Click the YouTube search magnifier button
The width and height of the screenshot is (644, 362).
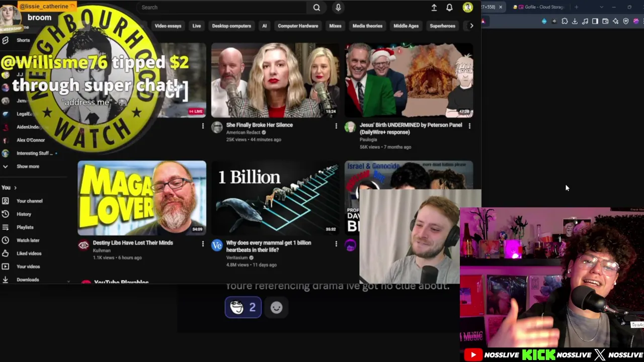click(x=316, y=8)
